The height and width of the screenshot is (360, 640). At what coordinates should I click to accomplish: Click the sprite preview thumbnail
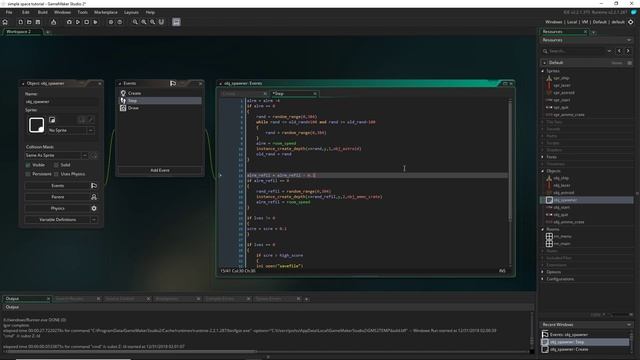click(36, 125)
